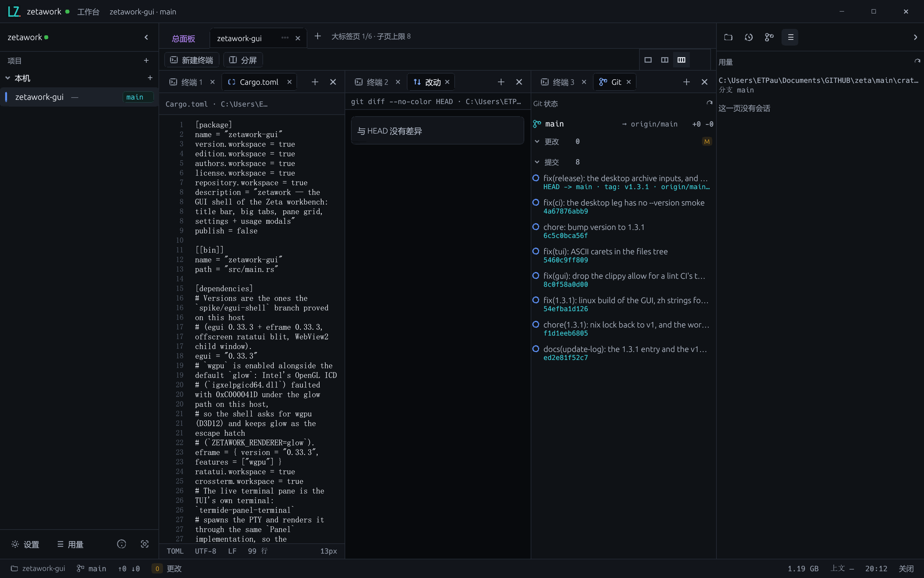
Task: Add a sub-tab in the Cargo.toml pane
Action: [315, 82]
